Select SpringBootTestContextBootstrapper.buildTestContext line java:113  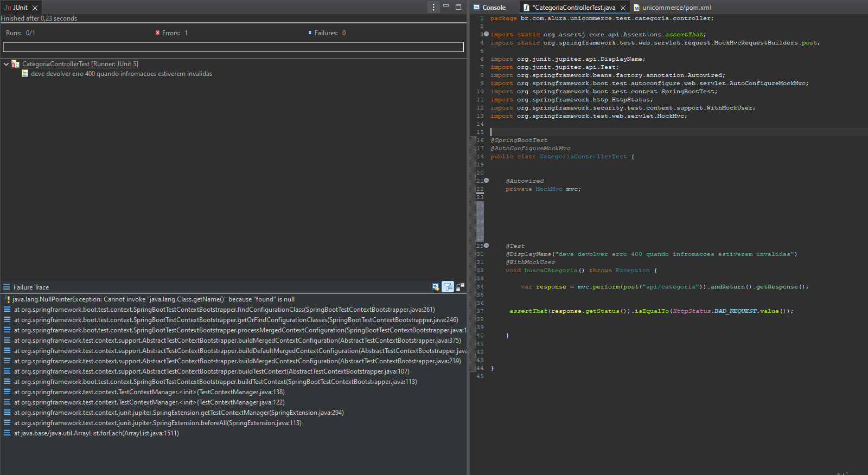[215, 382]
